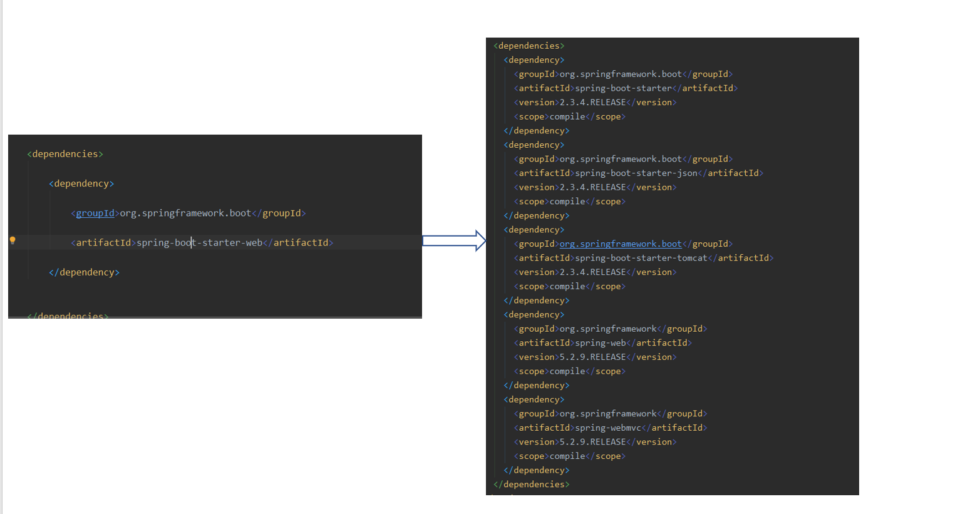The height and width of the screenshot is (514, 980).
Task: Click the spring-webmvc artifactId line
Action: point(610,428)
